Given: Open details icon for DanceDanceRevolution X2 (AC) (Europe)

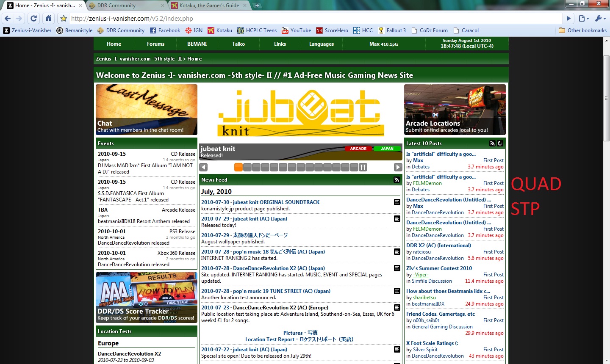Looking at the screenshot, I should [397, 308].
